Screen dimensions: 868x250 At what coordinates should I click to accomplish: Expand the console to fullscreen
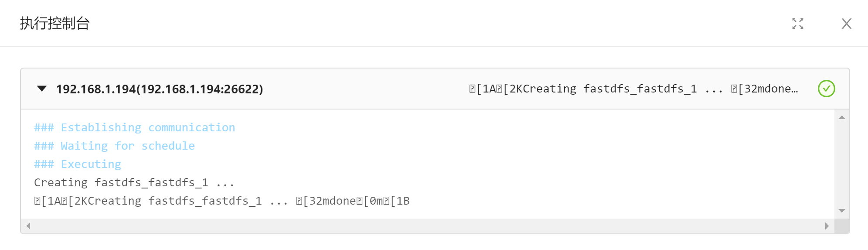point(797,24)
